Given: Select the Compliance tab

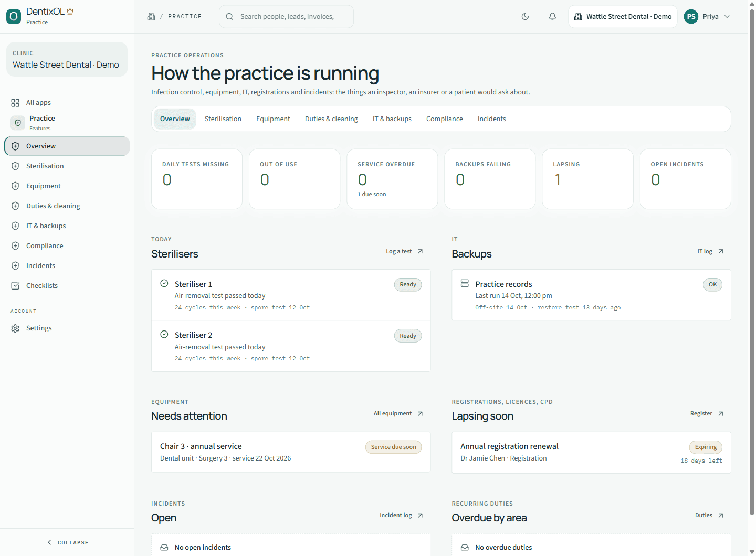Looking at the screenshot, I should click(x=445, y=119).
